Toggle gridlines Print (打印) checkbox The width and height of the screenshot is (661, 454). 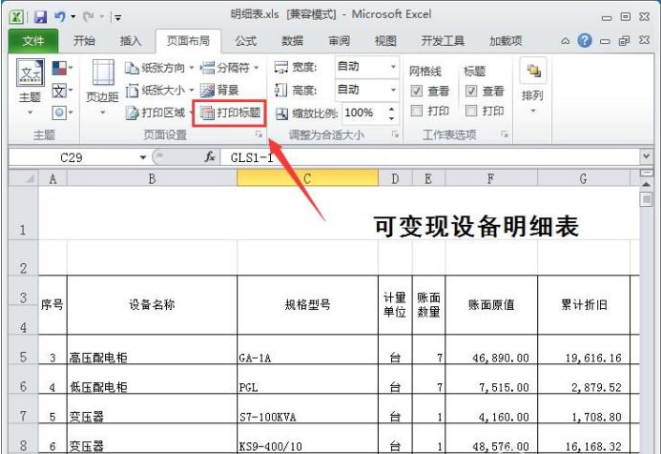point(416,111)
